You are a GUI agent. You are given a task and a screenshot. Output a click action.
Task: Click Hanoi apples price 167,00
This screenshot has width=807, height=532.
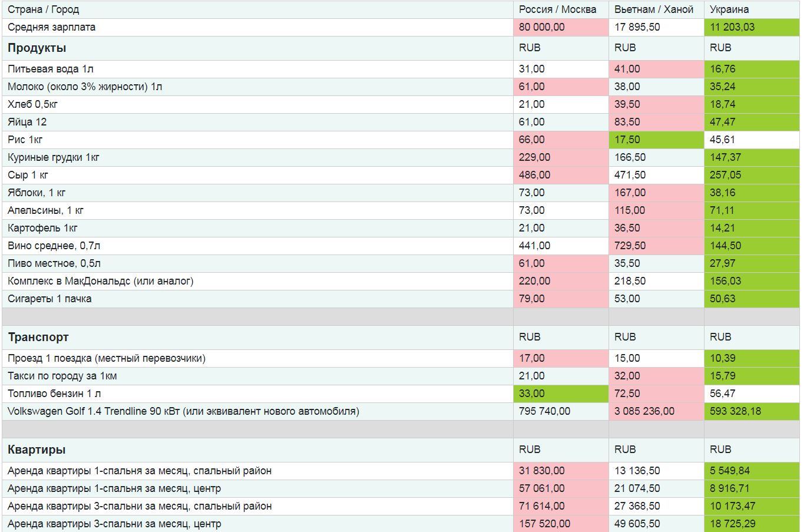[x=656, y=193]
